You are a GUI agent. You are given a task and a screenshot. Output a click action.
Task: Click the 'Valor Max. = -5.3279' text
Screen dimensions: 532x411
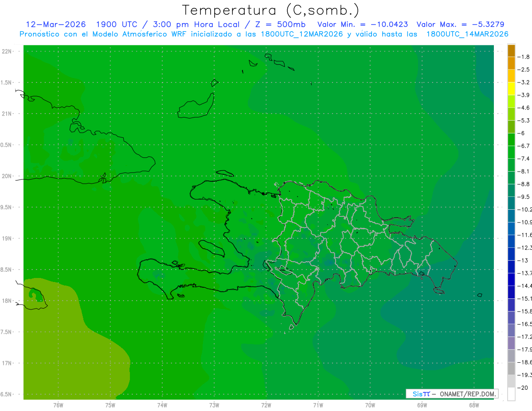461,24
